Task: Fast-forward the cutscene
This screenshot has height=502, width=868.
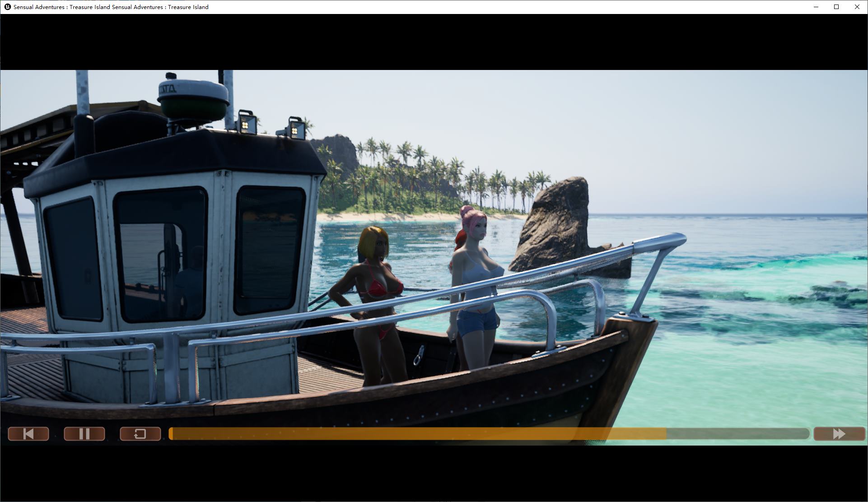Action: (839, 434)
